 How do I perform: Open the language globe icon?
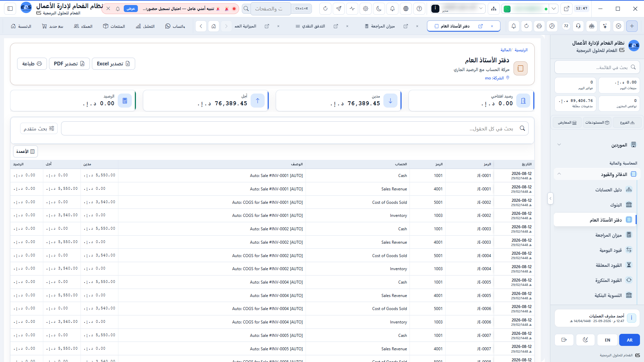pyautogui.click(x=406, y=8)
